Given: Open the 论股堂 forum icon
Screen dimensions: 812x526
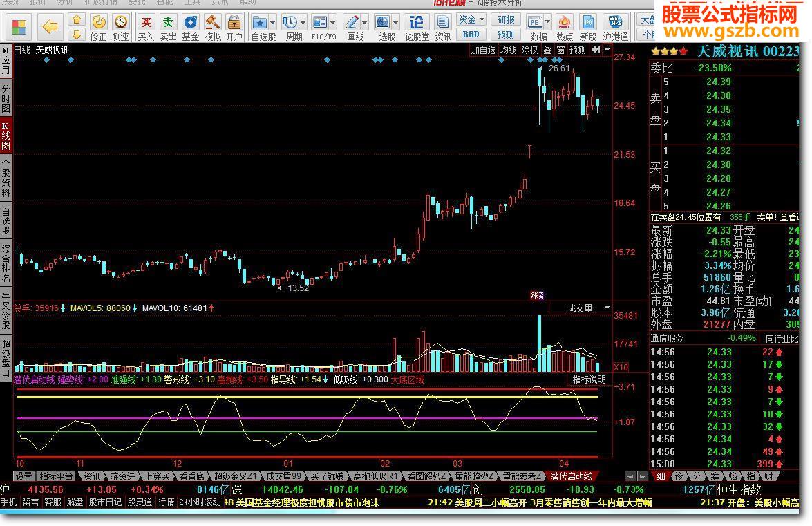Looking at the screenshot, I should [x=417, y=28].
